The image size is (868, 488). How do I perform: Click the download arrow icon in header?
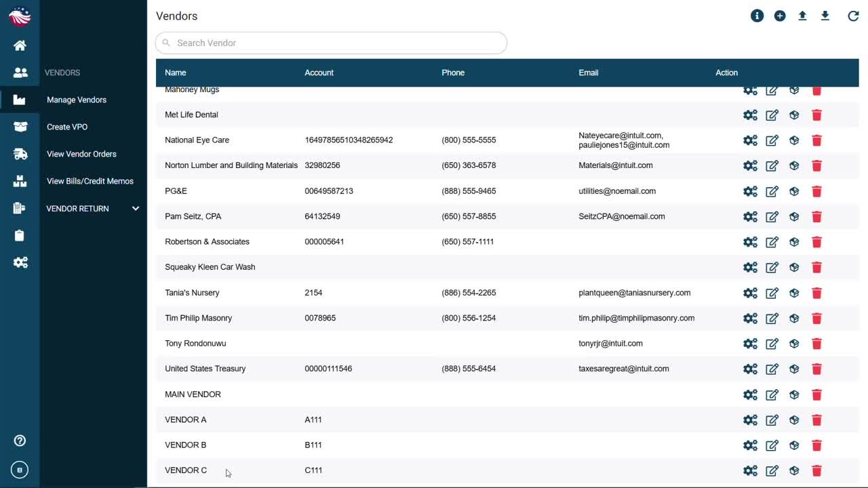825,16
